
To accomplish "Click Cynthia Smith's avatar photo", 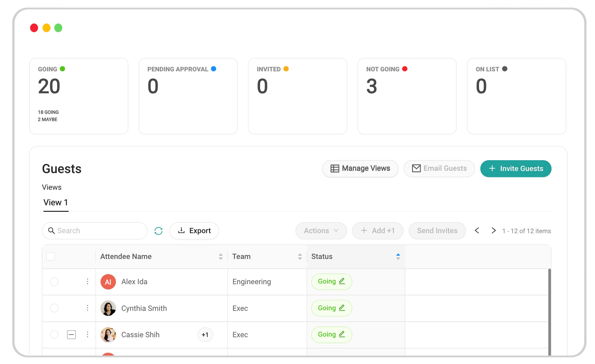I will (108, 308).
